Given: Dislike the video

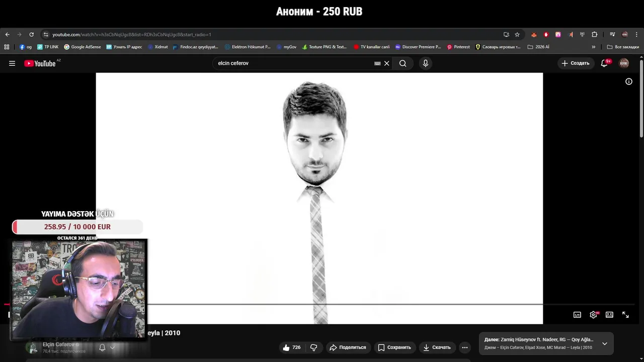Looking at the screenshot, I should pyautogui.click(x=313, y=347).
